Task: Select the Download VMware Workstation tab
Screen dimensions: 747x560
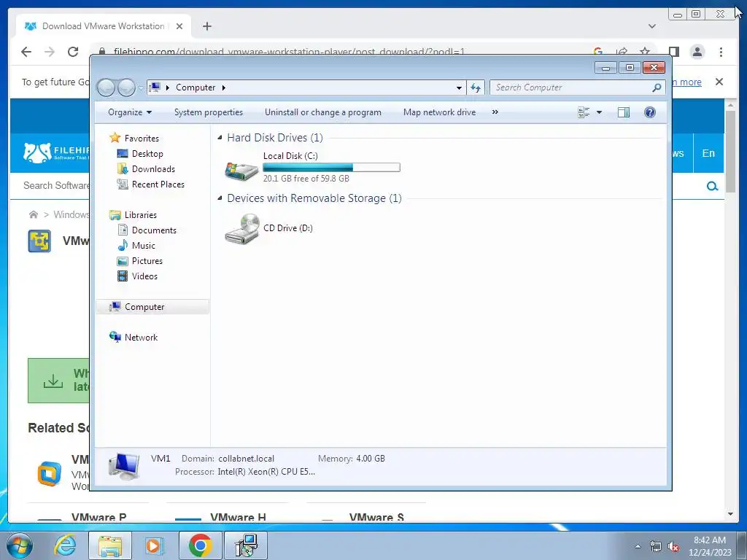Action: 104,26
